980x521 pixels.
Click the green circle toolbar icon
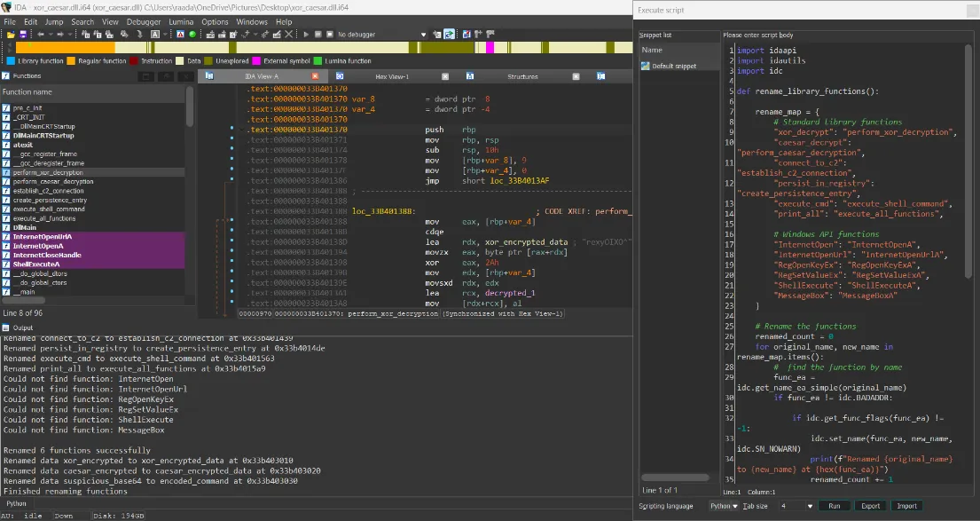[x=192, y=35]
